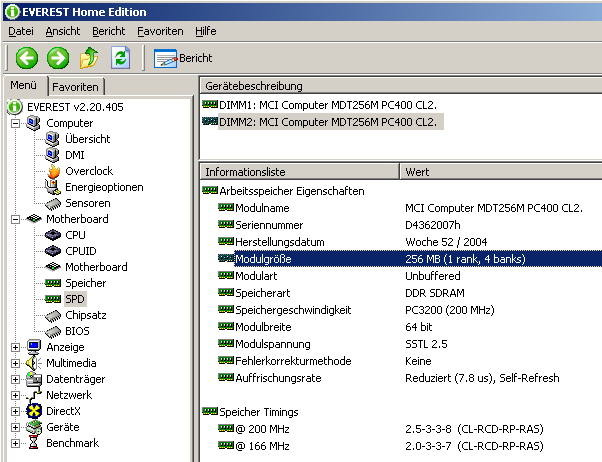The height and width of the screenshot is (462, 602).
Task: Click the Netzwerk cable icon
Action: tap(34, 395)
